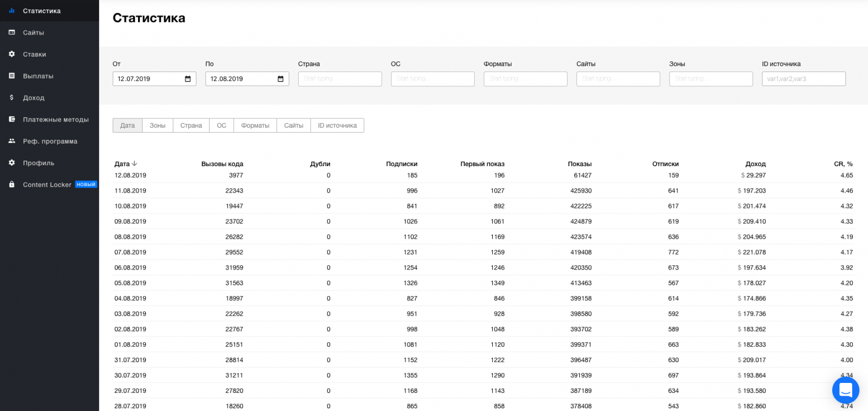This screenshot has height=411, width=868.
Task: Open the Страна filter field
Action: (x=340, y=79)
